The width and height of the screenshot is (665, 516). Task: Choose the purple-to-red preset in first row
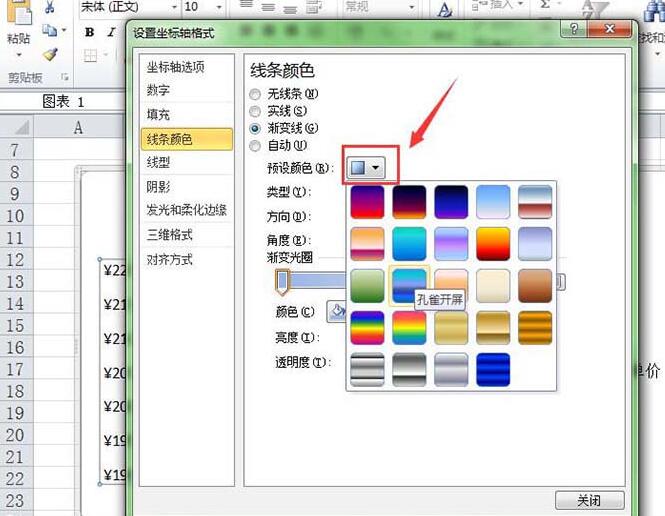coord(367,202)
